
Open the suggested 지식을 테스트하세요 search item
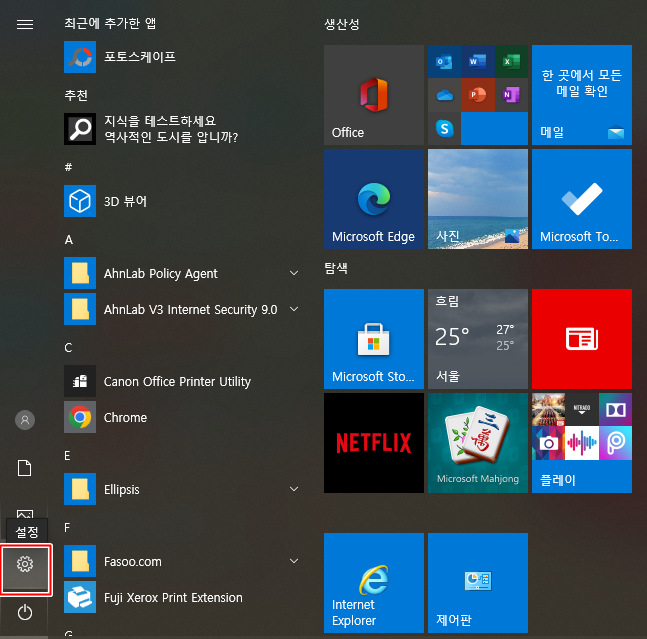coord(184,129)
